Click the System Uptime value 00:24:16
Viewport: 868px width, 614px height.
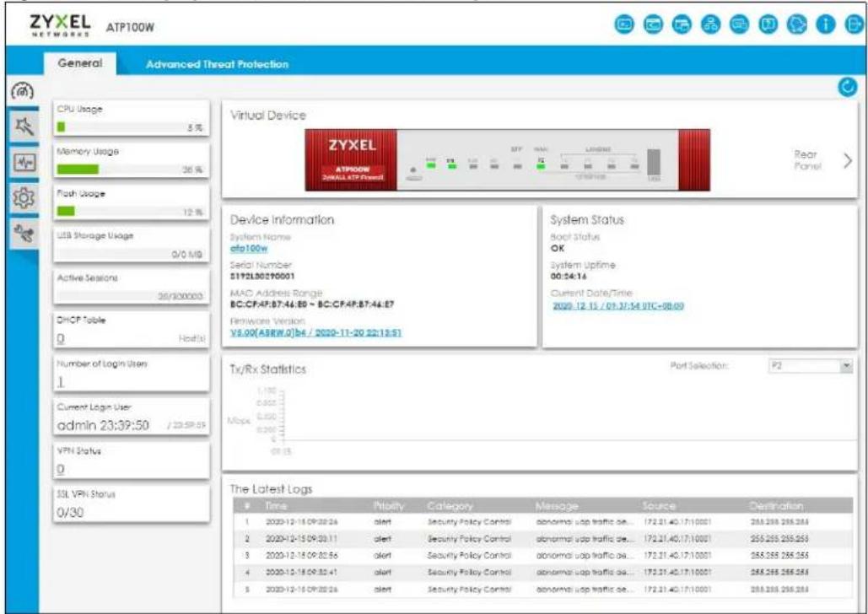[x=568, y=277]
